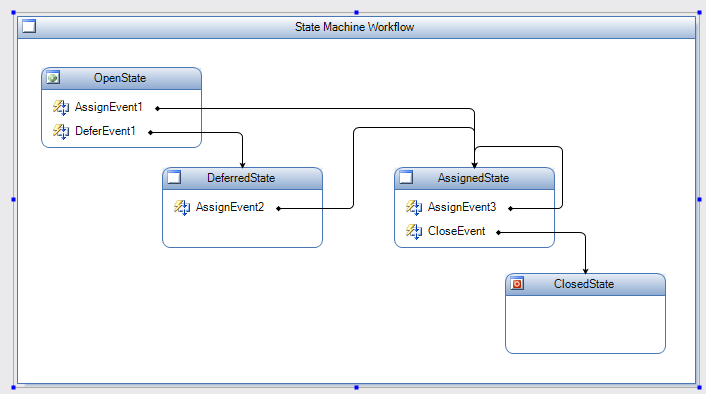Click the AssignEvent1 event-driven icon

(x=61, y=107)
